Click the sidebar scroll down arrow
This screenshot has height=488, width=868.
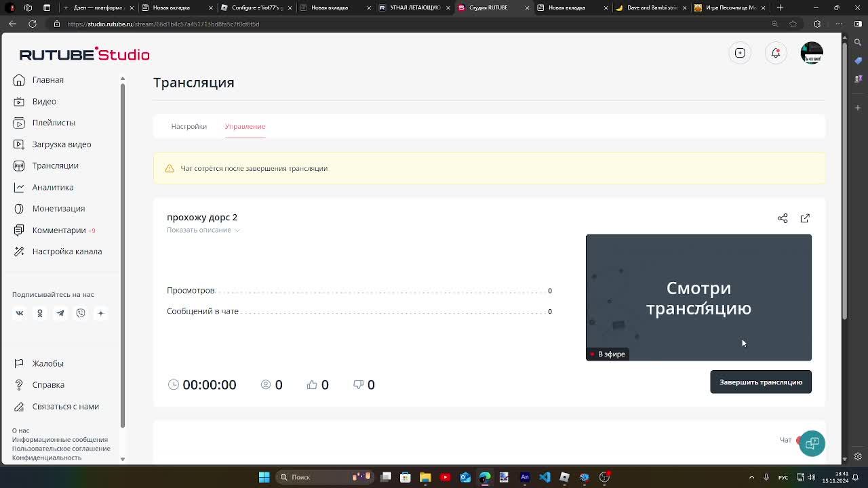point(122,459)
